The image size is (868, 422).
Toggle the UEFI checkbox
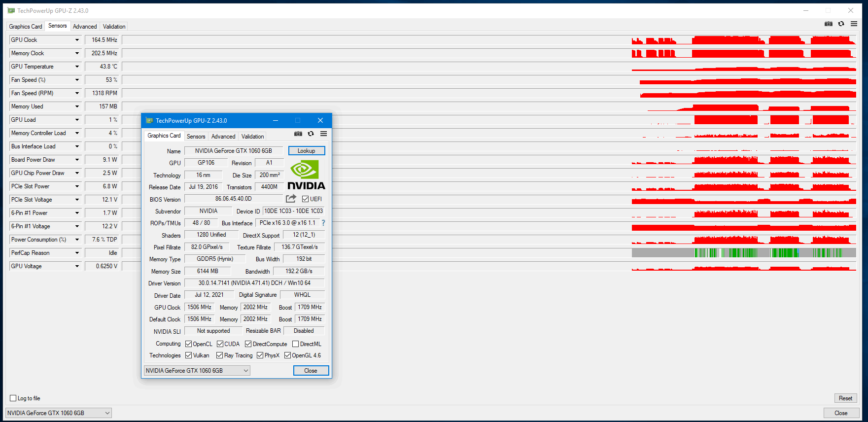pos(305,199)
